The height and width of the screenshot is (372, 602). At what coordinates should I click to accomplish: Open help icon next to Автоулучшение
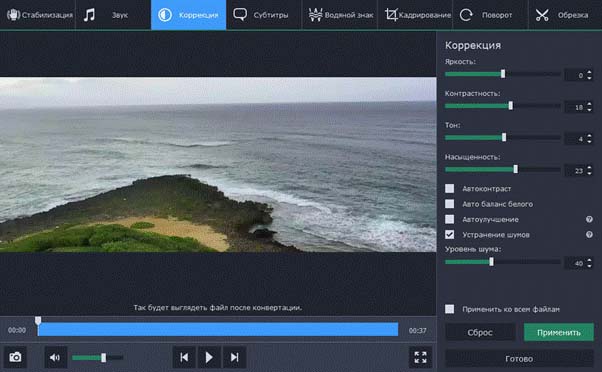point(589,219)
